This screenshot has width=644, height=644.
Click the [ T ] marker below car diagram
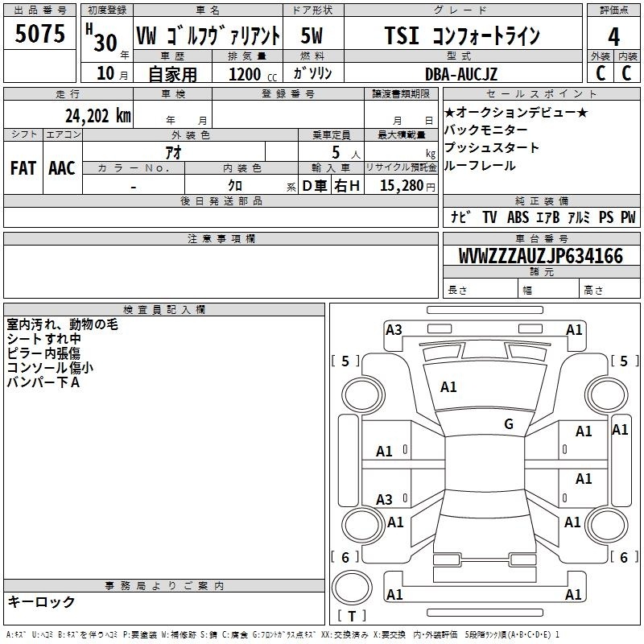click(350, 617)
